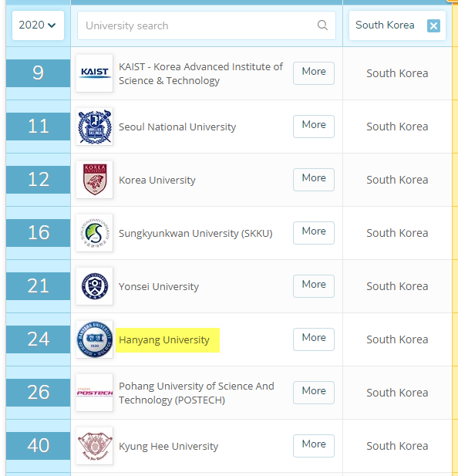Open the Korea University name link

pyautogui.click(x=157, y=180)
